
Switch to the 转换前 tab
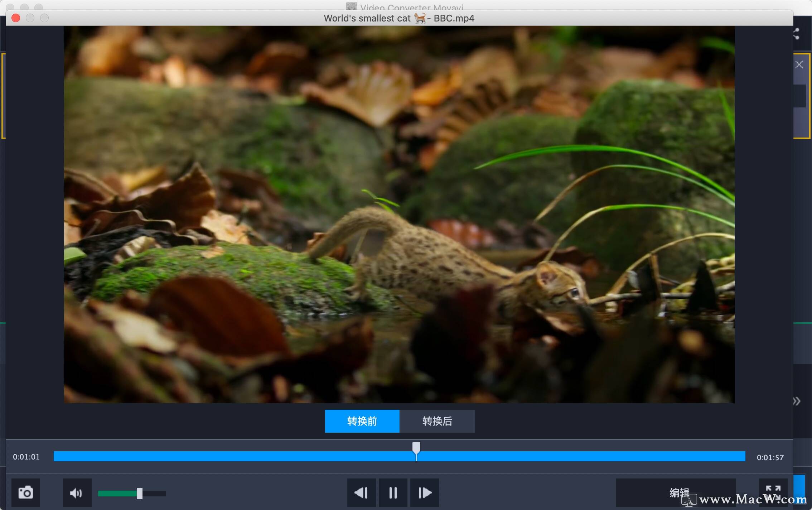click(362, 421)
